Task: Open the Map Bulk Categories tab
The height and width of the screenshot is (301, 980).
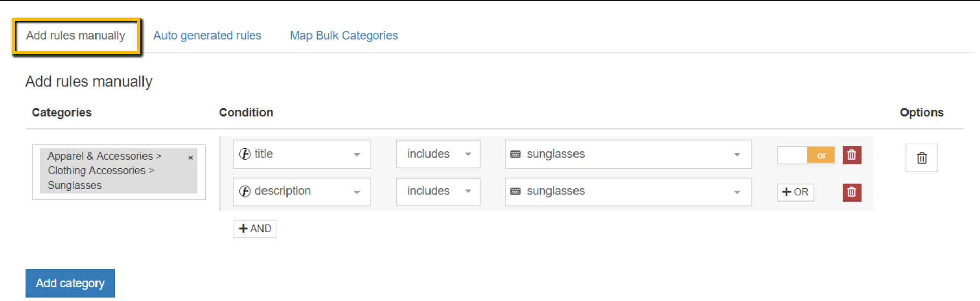Action: (343, 35)
